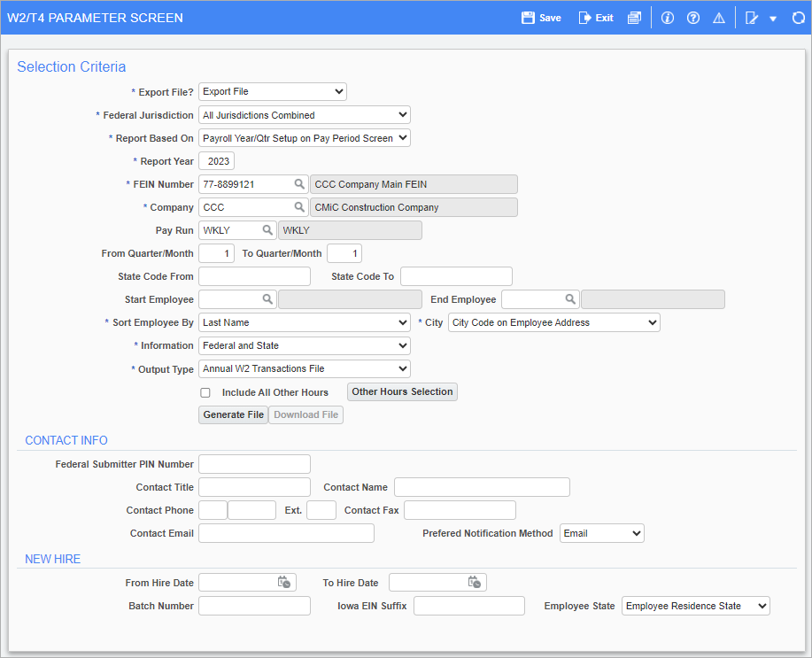Click the refresh icon in the header
Image resolution: width=812 pixels, height=658 pixels.
click(x=799, y=18)
